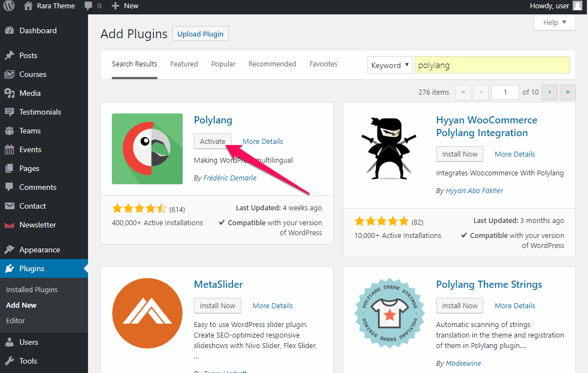The image size is (588, 373).
Task: Click the Courses sidebar icon
Action: (9, 74)
